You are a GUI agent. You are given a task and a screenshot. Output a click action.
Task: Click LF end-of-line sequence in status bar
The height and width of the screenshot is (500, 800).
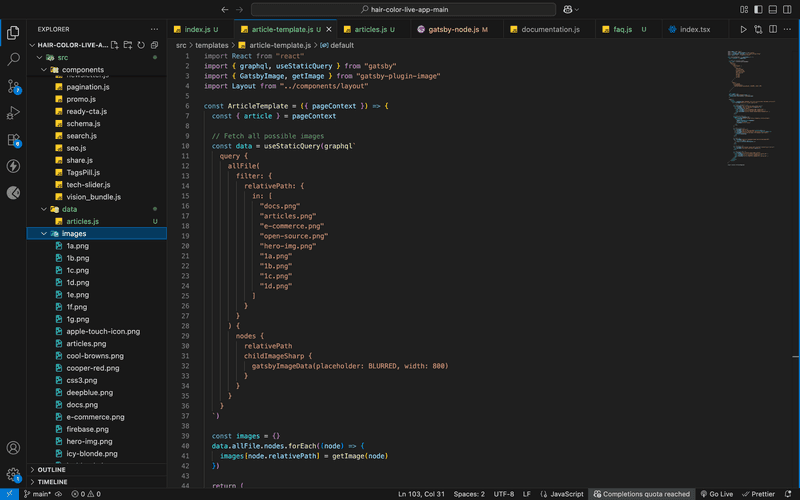(x=527, y=494)
